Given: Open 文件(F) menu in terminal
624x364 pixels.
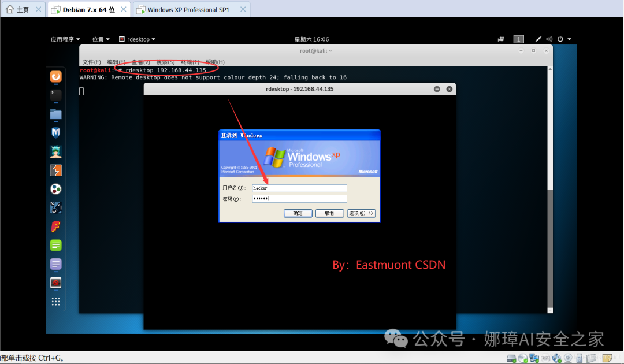Looking at the screenshot, I should coord(91,62).
